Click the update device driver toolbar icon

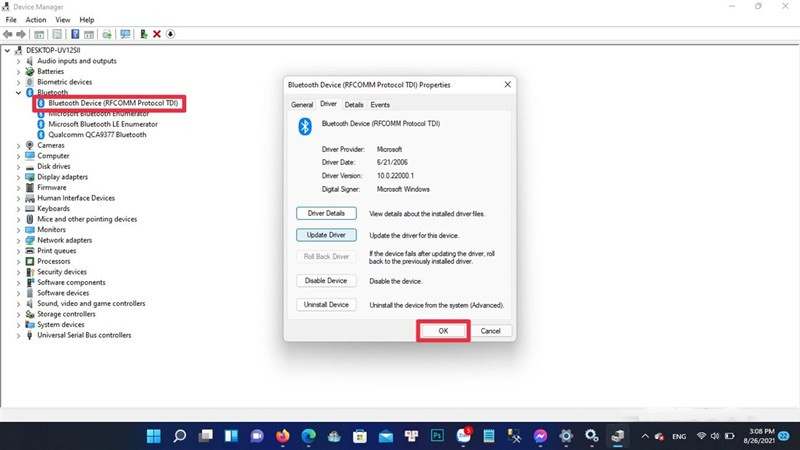click(144, 33)
